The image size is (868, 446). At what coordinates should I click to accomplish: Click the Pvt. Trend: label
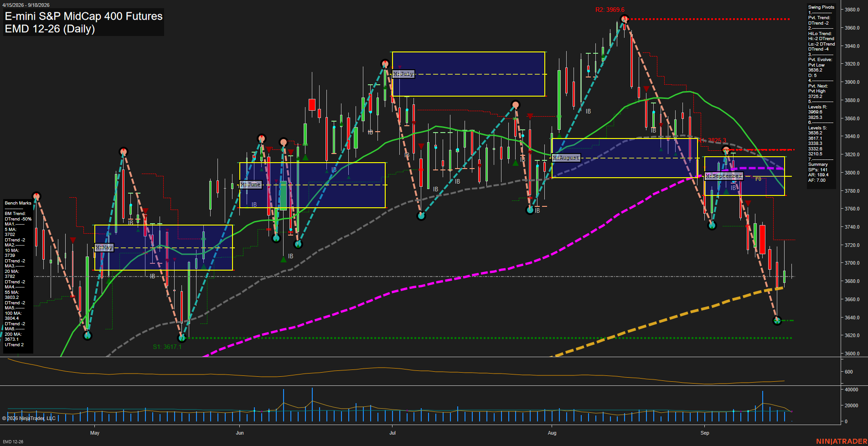(x=819, y=18)
